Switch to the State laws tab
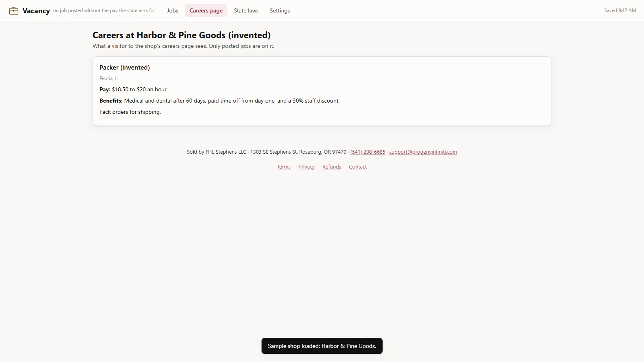This screenshot has width=644, height=362. pyautogui.click(x=246, y=10)
